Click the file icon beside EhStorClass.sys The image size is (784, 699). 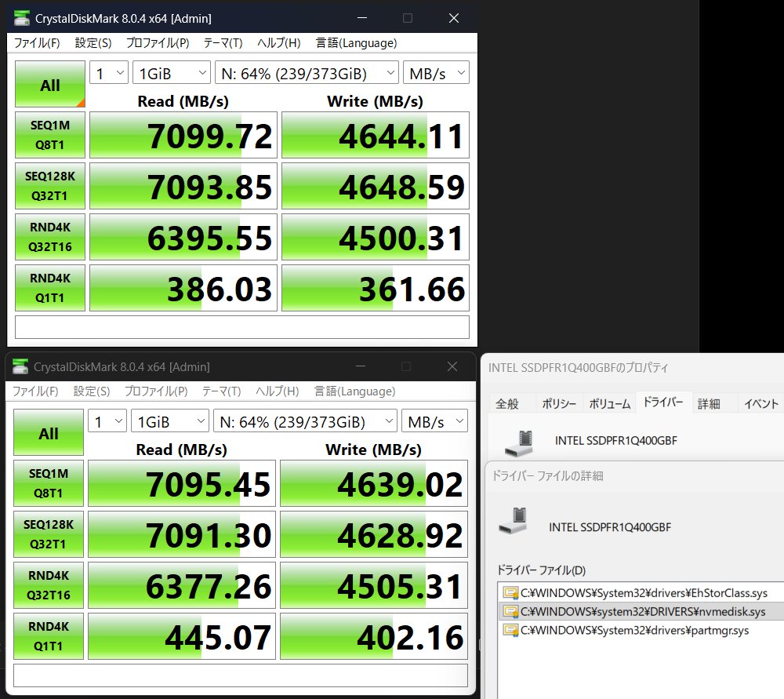pos(510,593)
